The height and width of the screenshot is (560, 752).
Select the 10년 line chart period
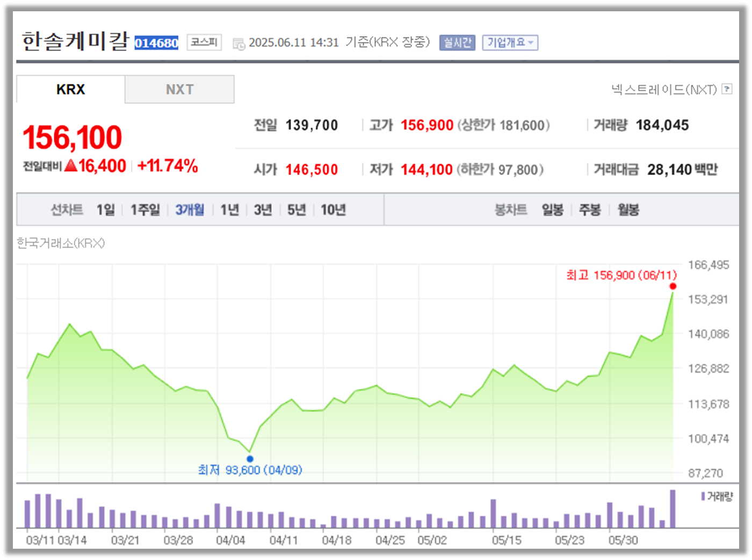tap(333, 209)
